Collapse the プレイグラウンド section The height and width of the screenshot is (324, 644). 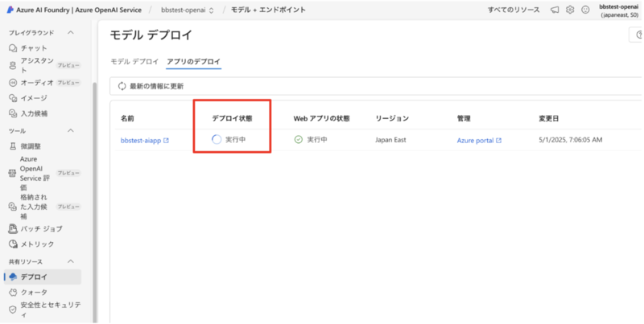71,32
